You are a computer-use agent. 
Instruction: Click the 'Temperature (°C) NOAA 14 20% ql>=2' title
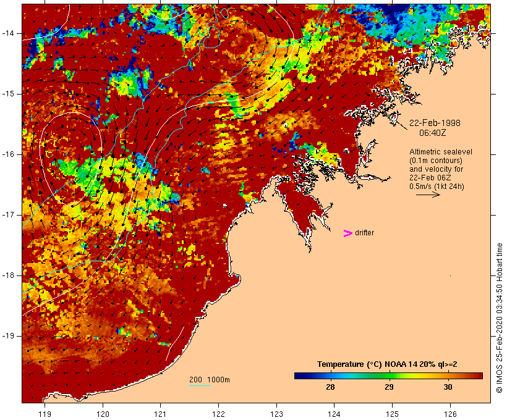(387, 364)
